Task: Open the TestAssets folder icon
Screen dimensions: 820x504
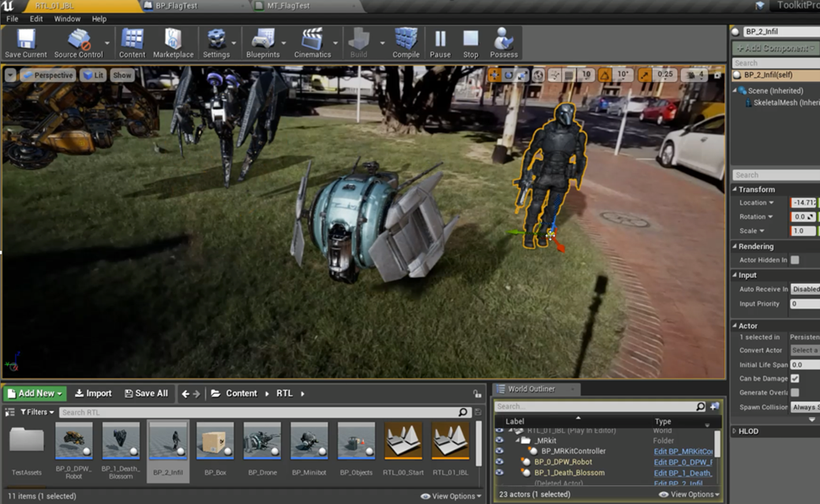Action: coord(27,439)
